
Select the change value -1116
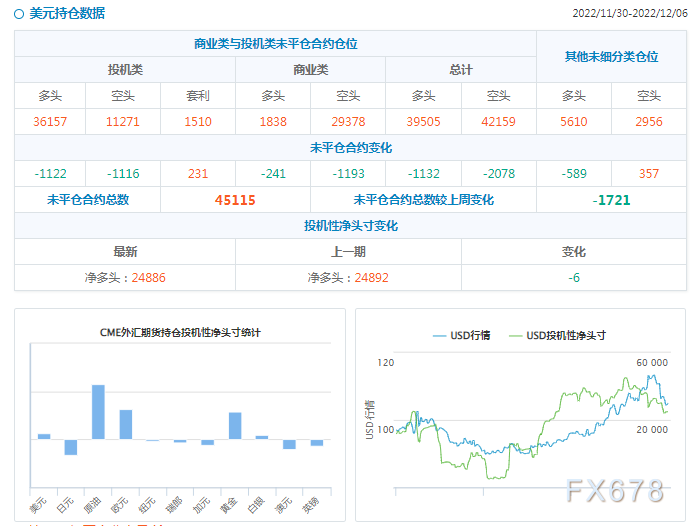[123, 174]
